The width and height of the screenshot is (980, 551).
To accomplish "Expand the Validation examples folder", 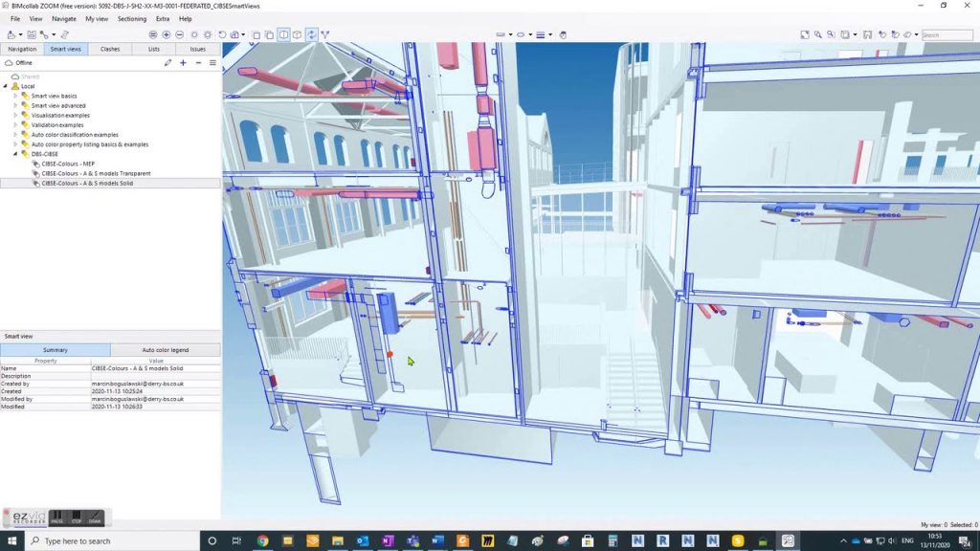I will pos(15,125).
